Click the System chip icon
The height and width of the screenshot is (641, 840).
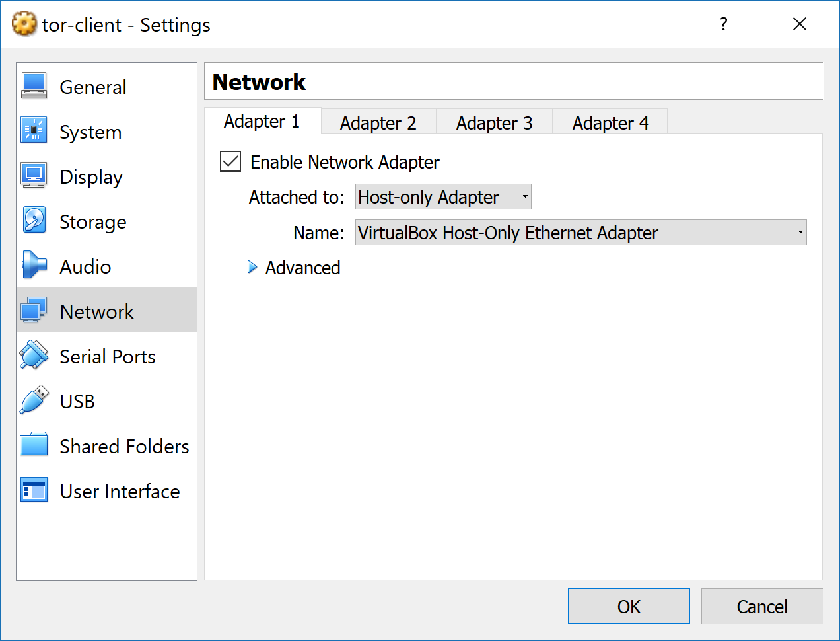[34, 131]
